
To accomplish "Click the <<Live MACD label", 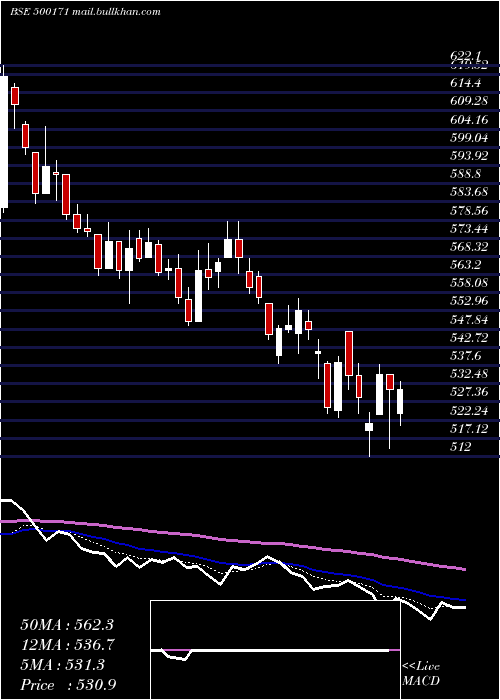I will (421, 674).
